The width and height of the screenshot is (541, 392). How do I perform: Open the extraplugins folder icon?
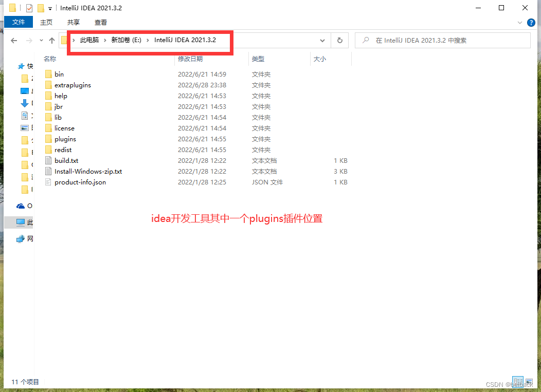point(48,85)
